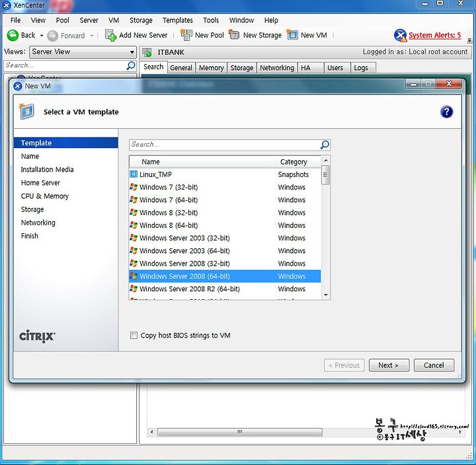Image resolution: width=476 pixels, height=465 pixels.
Task: Click the Add New Server icon
Action: point(110,35)
